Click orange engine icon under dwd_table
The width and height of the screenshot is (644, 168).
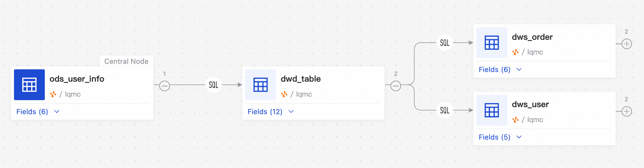284,94
